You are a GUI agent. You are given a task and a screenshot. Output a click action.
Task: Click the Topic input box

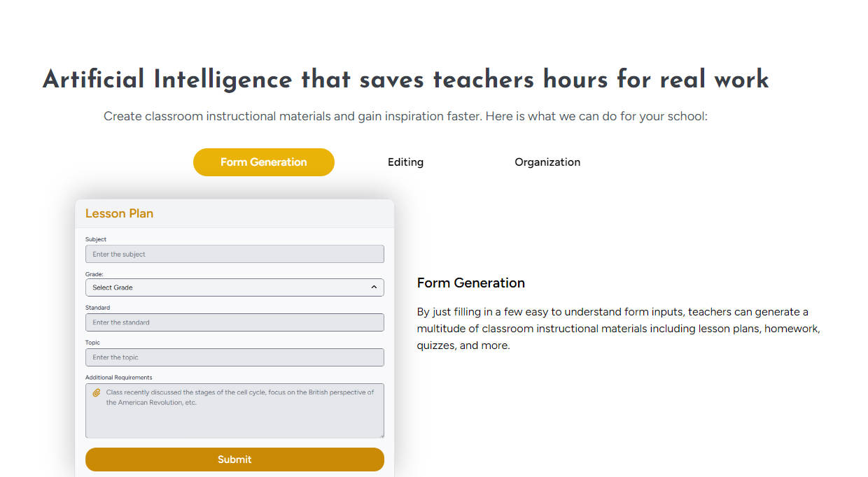pos(234,357)
